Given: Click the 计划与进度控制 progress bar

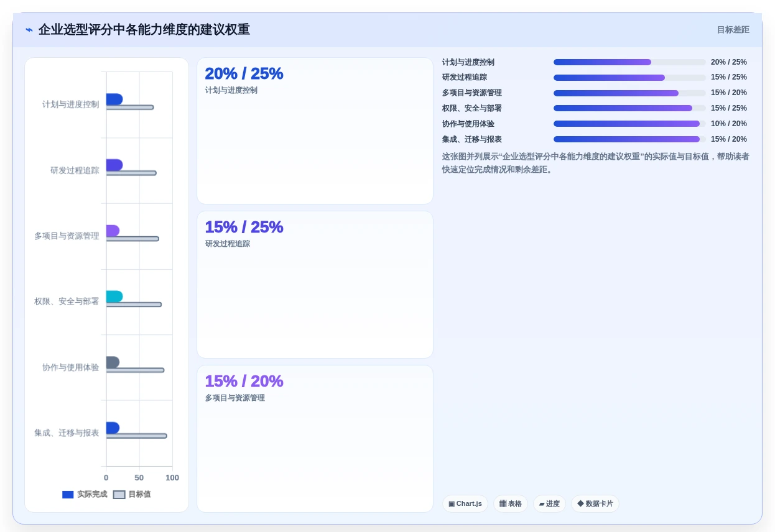Looking at the screenshot, I should (629, 62).
